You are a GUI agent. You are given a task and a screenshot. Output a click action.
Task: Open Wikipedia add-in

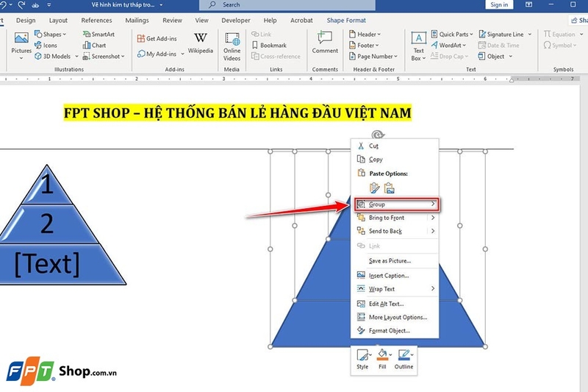[200, 43]
